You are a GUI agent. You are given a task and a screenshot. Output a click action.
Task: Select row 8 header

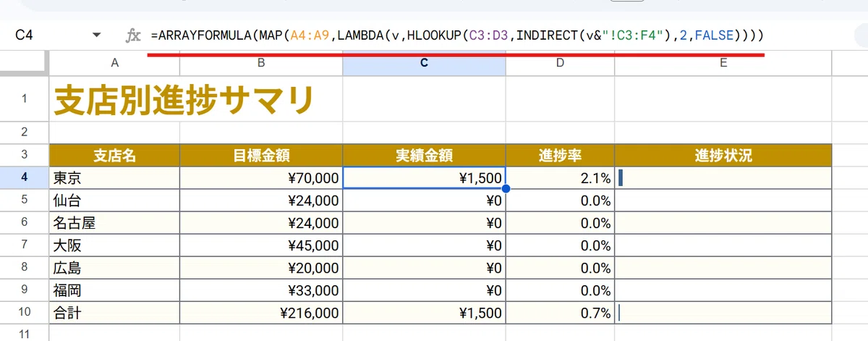pos(25,268)
